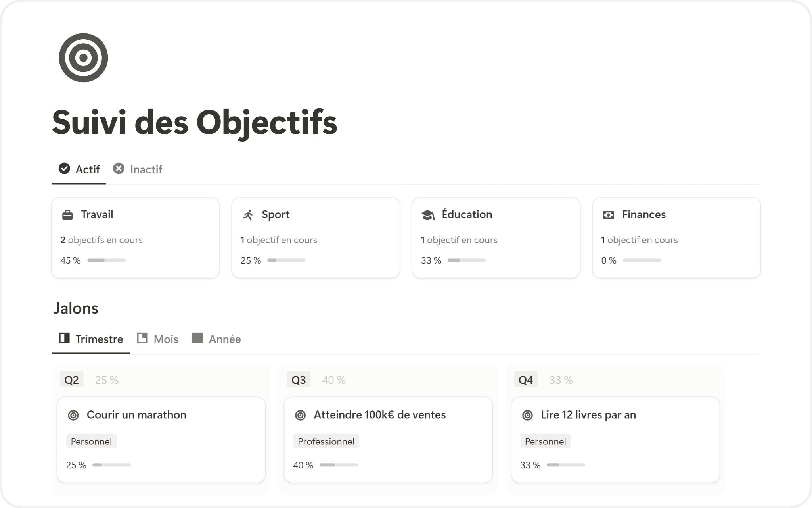812x508 pixels.
Task: Click target icon beside Courir un marathon
Action: [x=73, y=415]
